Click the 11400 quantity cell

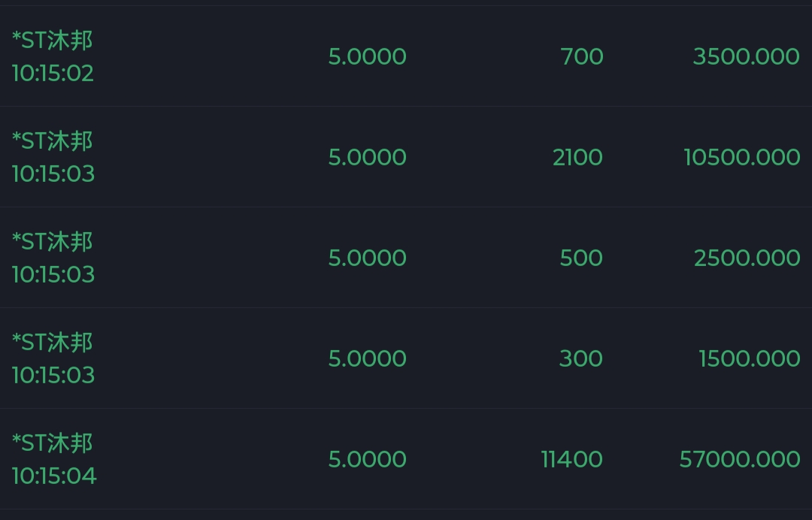(571, 459)
